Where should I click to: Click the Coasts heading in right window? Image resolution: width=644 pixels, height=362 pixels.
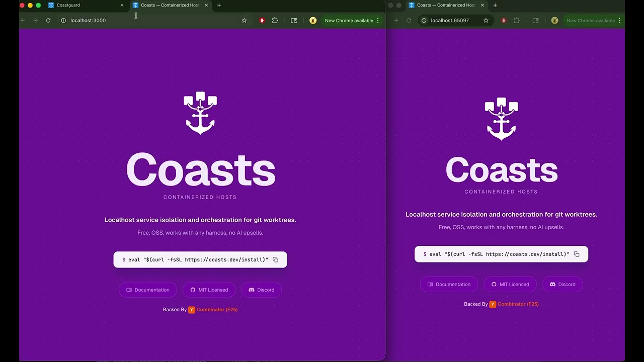click(x=502, y=169)
